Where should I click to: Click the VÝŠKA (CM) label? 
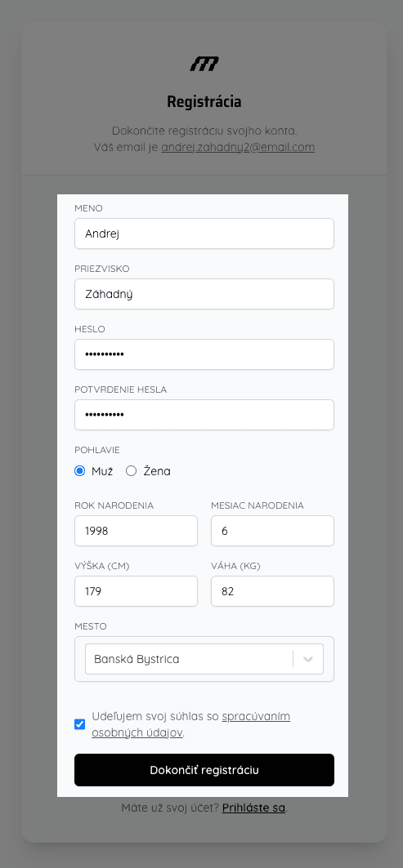coord(102,566)
